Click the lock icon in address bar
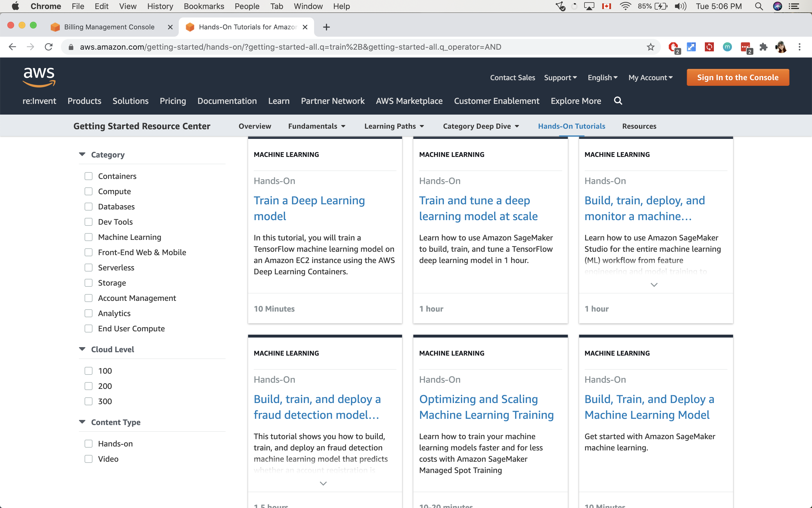812x508 pixels. pyautogui.click(x=71, y=47)
